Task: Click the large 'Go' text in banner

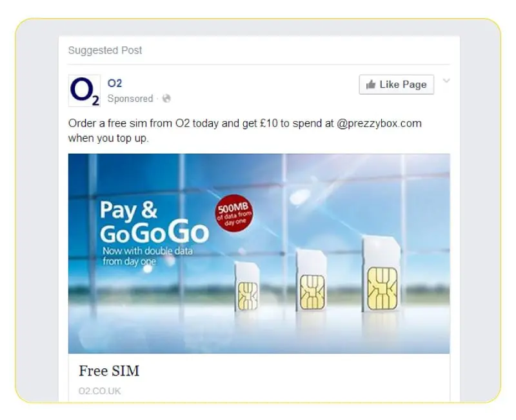Action: [188, 232]
